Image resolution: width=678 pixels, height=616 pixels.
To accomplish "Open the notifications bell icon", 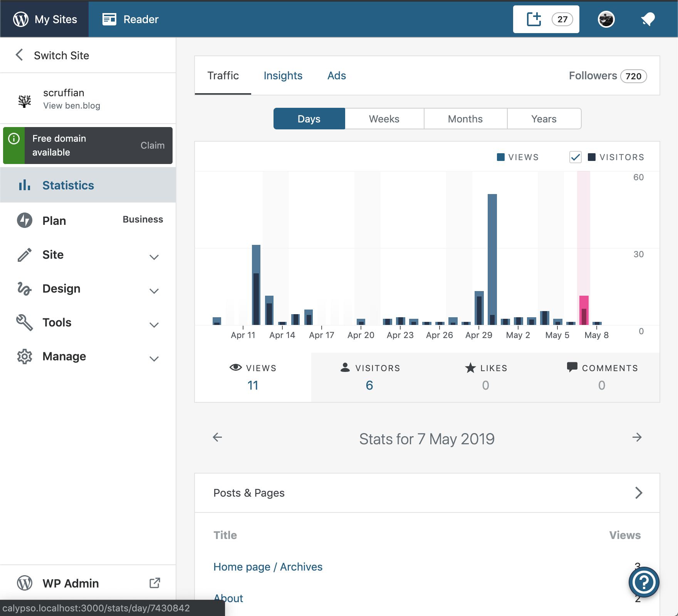I will (x=648, y=19).
